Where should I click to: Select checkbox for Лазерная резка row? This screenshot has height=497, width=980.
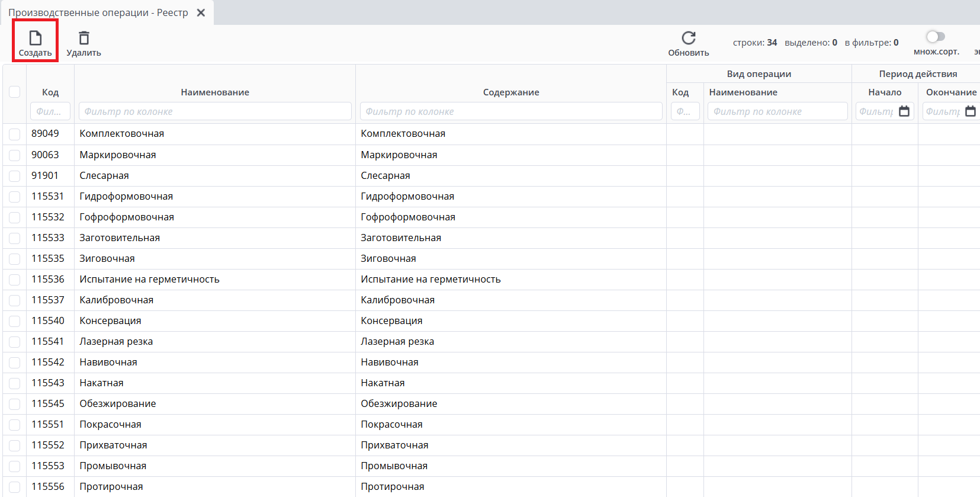15,342
